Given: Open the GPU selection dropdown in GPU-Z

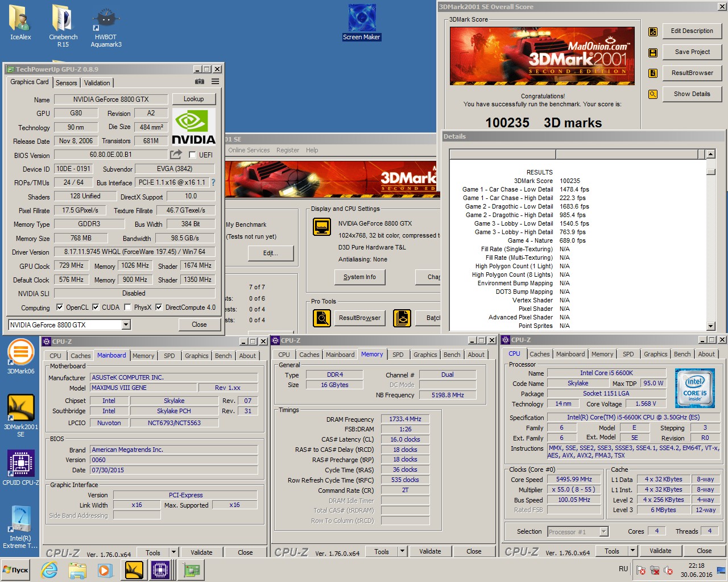Looking at the screenshot, I should point(126,325).
